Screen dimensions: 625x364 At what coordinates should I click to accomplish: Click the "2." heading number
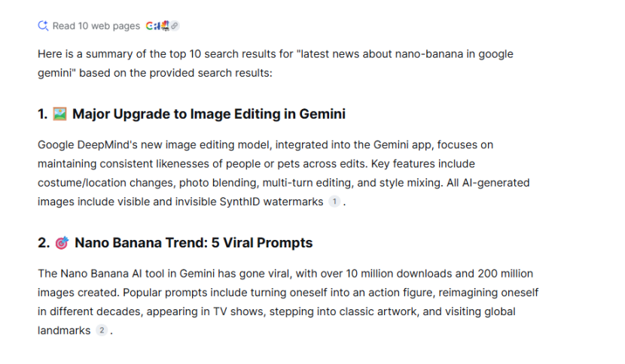pos(44,243)
